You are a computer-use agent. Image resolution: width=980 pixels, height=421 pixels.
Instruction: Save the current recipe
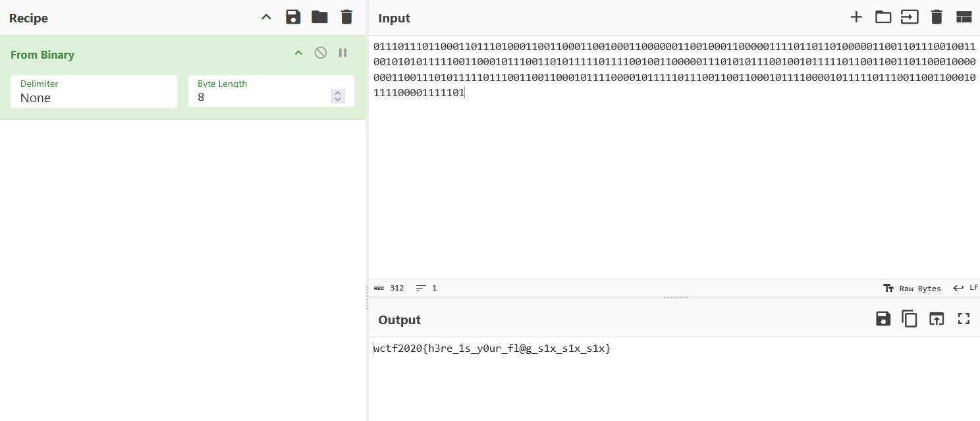[x=293, y=17]
